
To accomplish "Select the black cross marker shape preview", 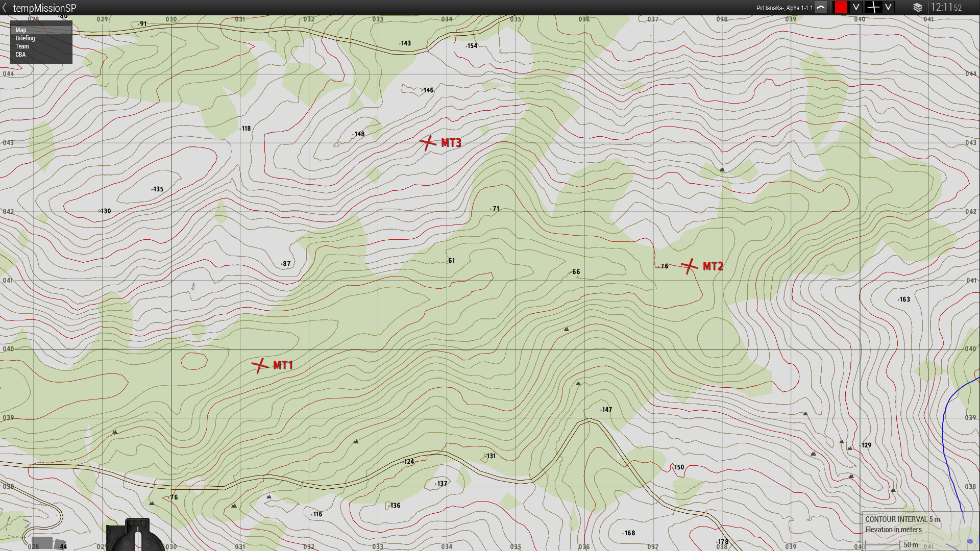I will tap(874, 8).
